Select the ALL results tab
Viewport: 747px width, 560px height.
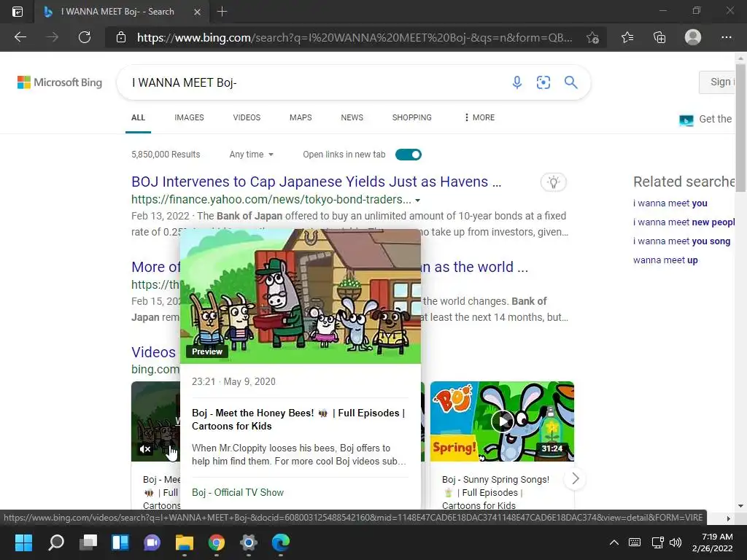coord(138,117)
